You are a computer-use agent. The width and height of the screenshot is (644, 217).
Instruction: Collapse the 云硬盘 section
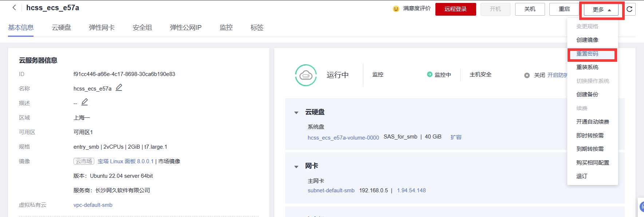[296, 113]
